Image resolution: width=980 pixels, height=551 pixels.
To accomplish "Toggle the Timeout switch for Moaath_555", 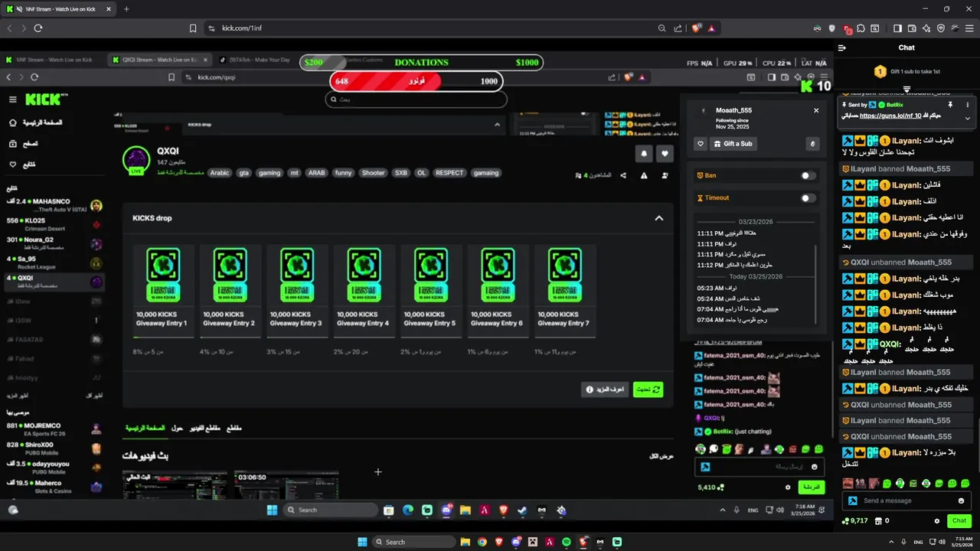I will [808, 197].
